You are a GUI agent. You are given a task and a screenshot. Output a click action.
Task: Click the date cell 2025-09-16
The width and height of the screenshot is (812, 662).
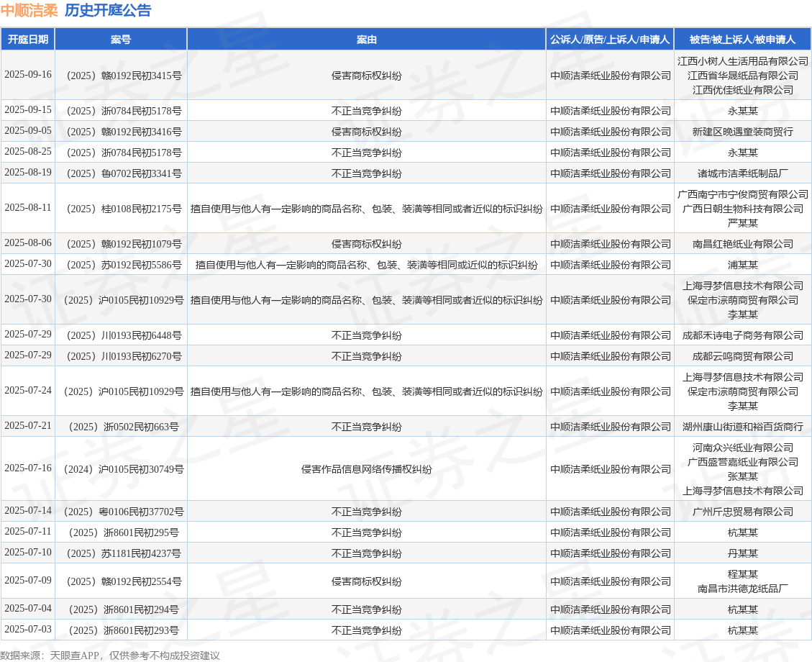pyautogui.click(x=28, y=75)
